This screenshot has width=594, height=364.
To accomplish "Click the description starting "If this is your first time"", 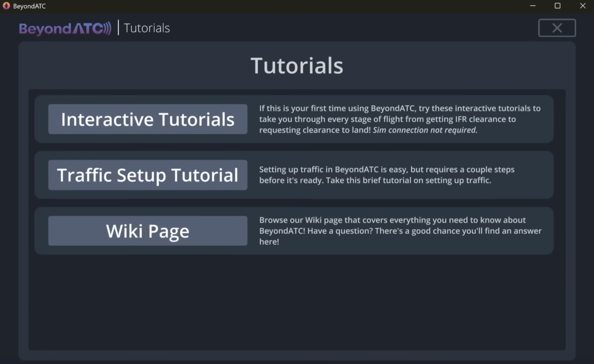I will point(400,119).
